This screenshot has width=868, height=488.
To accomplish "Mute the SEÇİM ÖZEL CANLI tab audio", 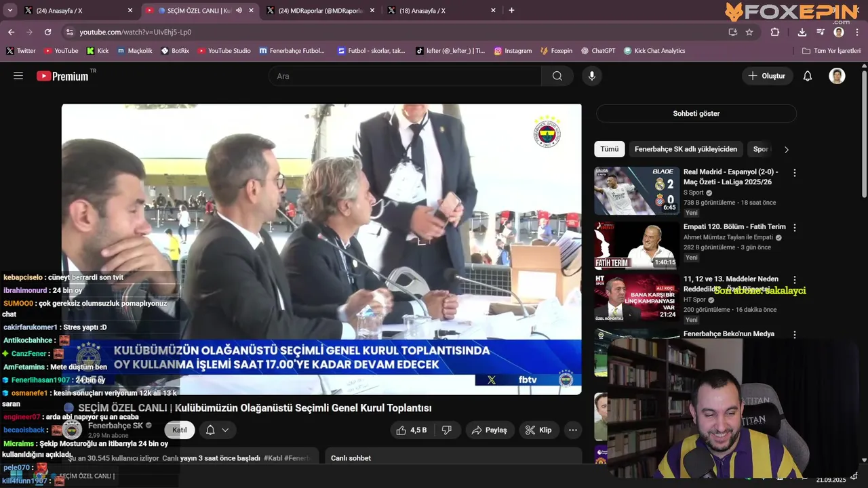I will (239, 10).
